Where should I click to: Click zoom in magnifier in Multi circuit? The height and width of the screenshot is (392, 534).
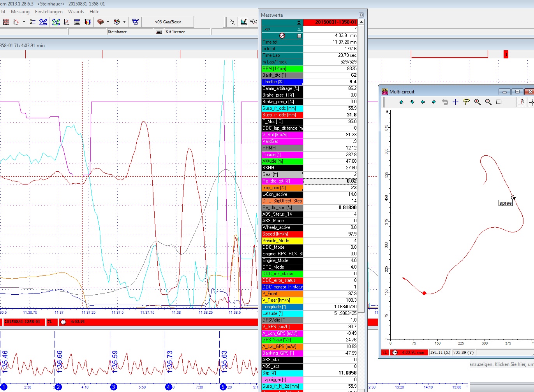477,102
